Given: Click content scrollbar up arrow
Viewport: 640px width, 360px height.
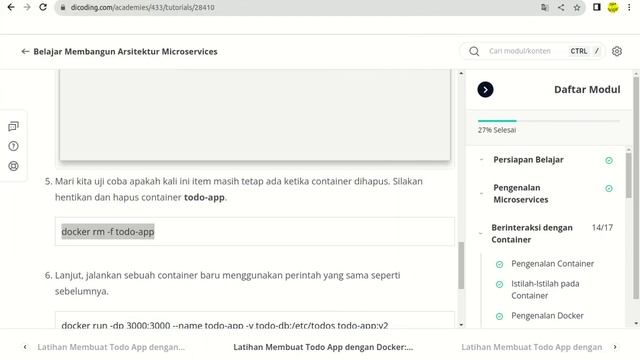Looking at the screenshot, I should (x=461, y=74).
